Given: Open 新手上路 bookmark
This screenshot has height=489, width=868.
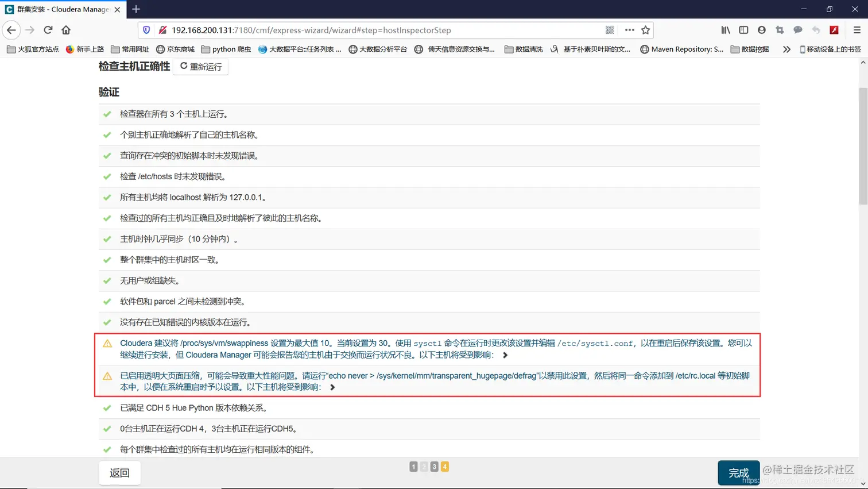Looking at the screenshot, I should pos(85,49).
